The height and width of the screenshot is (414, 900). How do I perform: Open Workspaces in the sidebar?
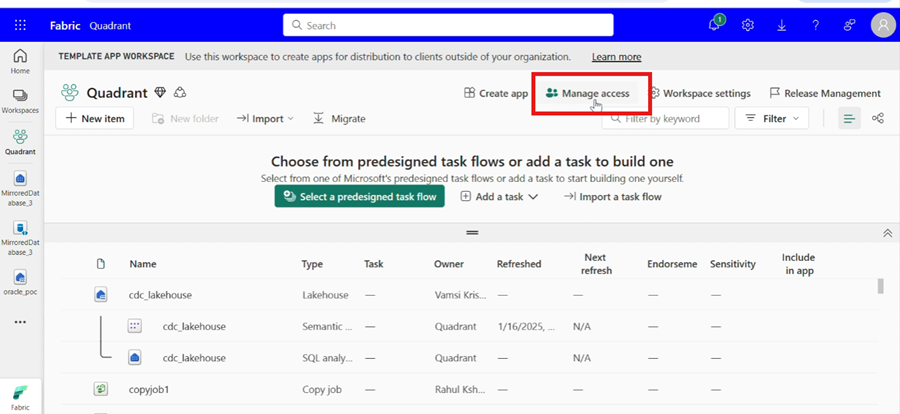(x=20, y=101)
